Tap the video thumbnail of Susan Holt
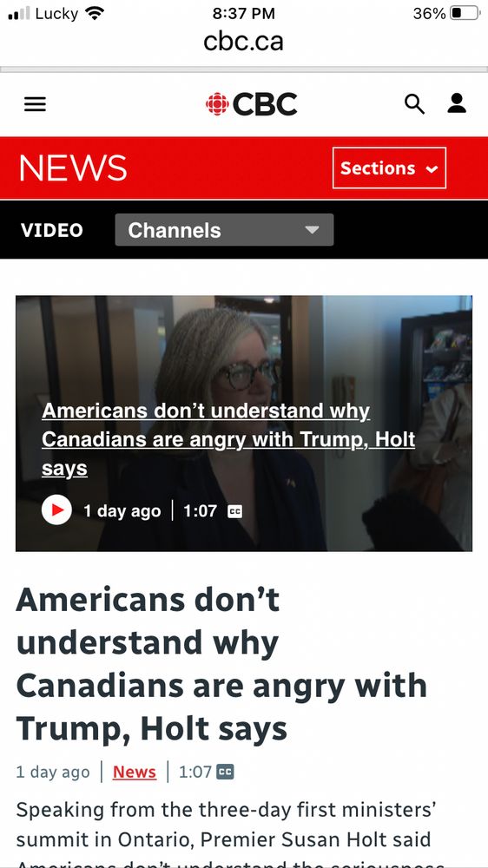The width and height of the screenshot is (488, 868). point(244,424)
